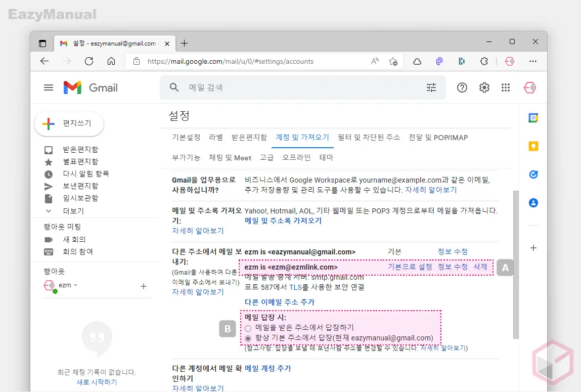Screen dimensions: 581x392
Task: Add this page to favorites
Action: coord(393,61)
